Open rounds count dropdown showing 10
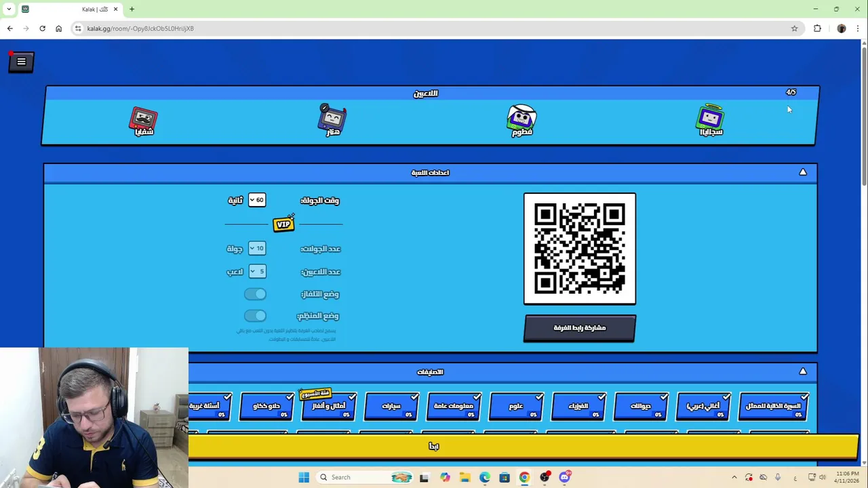Viewport: 868px width, 488px height. coord(256,249)
